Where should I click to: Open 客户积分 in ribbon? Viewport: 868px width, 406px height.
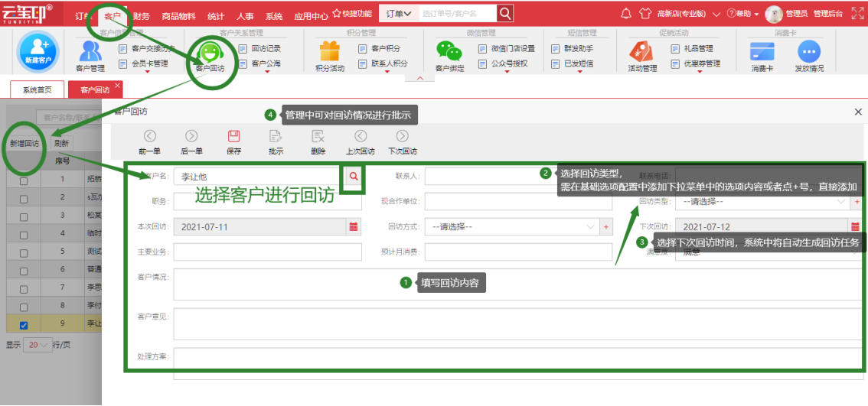pos(380,49)
